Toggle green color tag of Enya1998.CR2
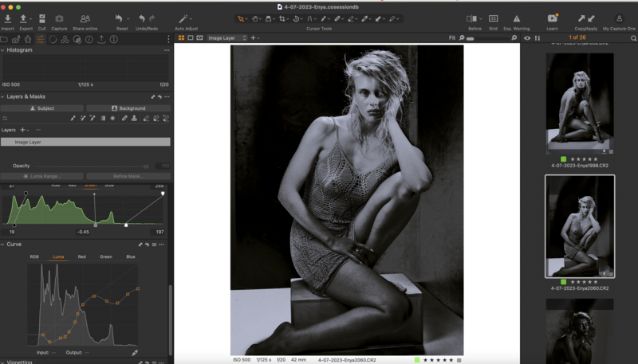The height and width of the screenshot is (364, 638). [x=563, y=159]
